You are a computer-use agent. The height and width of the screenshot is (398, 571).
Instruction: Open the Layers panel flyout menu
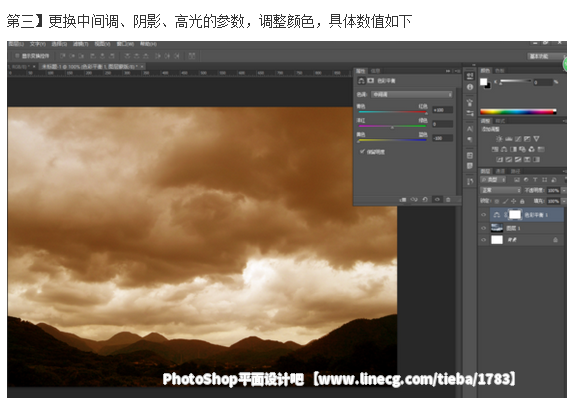click(x=564, y=171)
